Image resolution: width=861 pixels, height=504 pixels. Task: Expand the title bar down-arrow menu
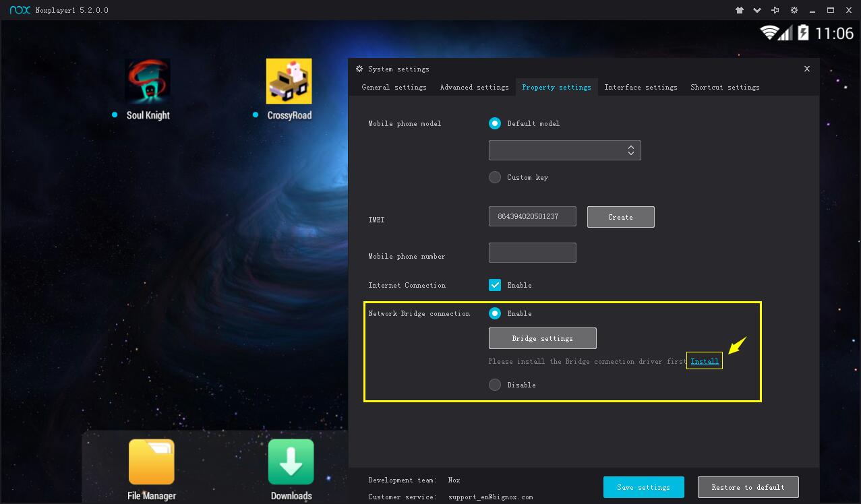tap(757, 10)
